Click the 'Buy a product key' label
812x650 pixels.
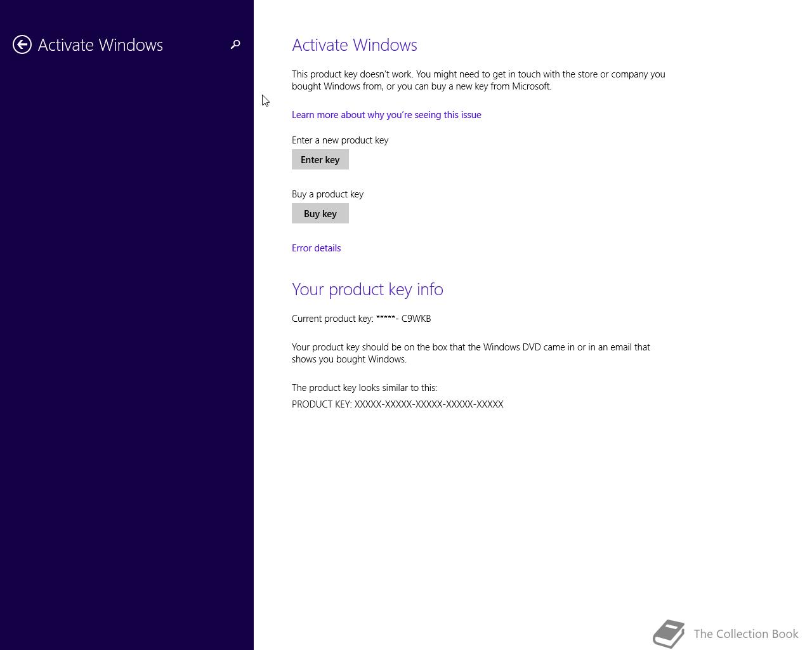point(327,194)
